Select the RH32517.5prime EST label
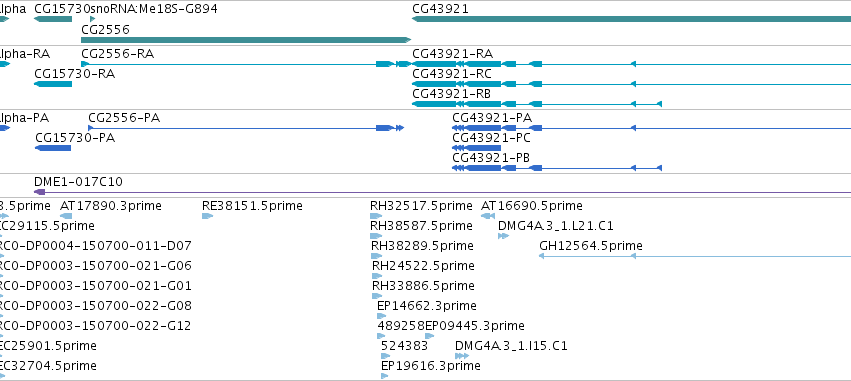This screenshot has width=851, height=381. [421, 206]
